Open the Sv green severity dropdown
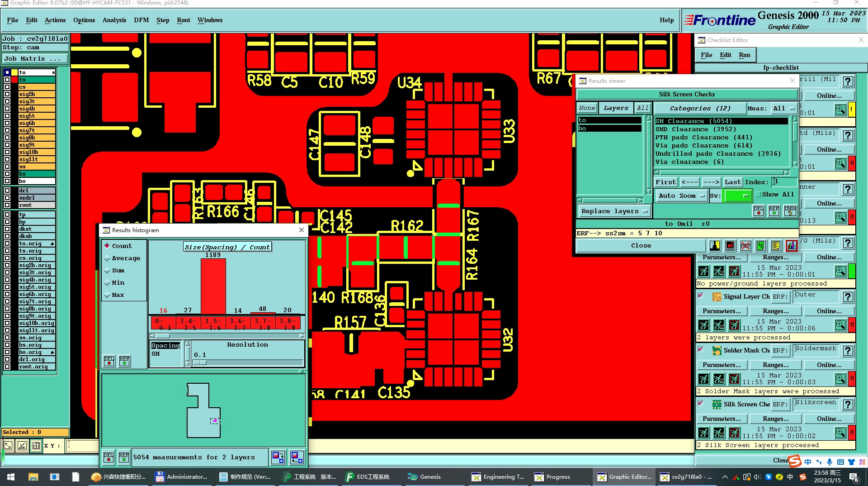 [x=737, y=195]
